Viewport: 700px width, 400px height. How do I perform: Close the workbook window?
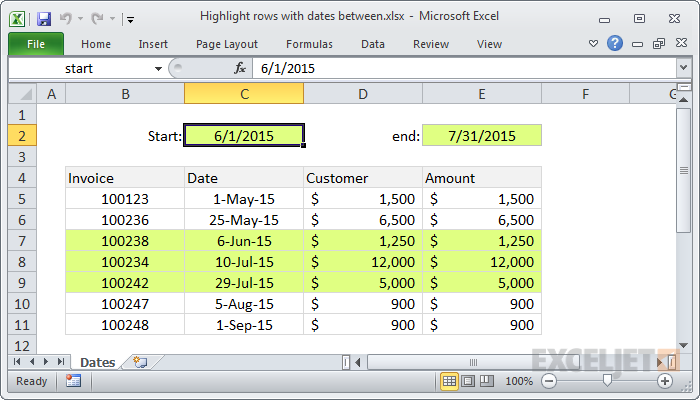[681, 43]
